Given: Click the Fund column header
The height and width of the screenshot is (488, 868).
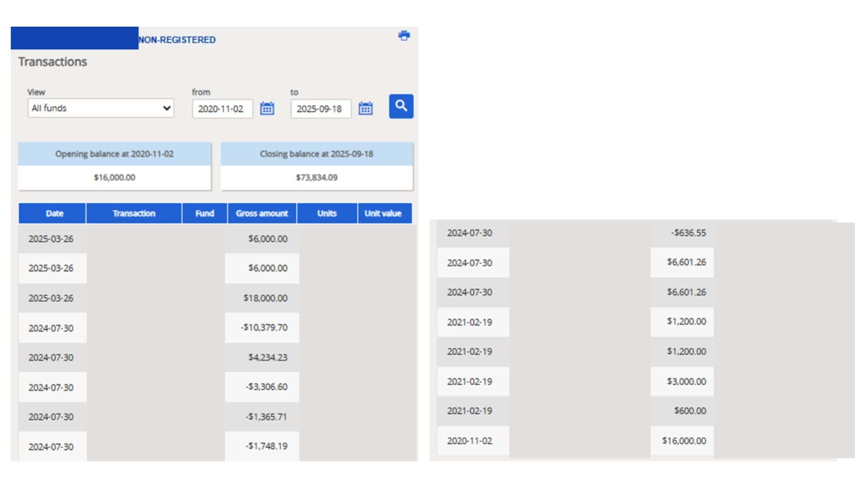Looking at the screenshot, I should (x=204, y=213).
